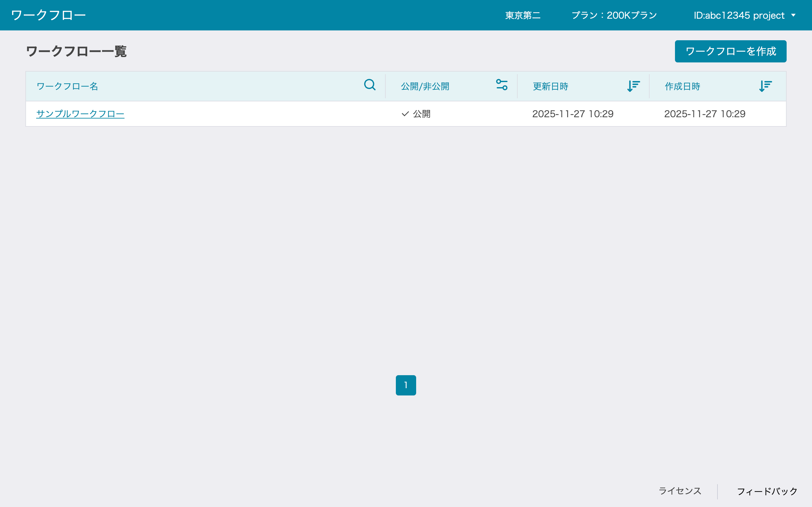Click the ワークフローを作成 button
Viewport: 812px width, 507px height.
[730, 51]
